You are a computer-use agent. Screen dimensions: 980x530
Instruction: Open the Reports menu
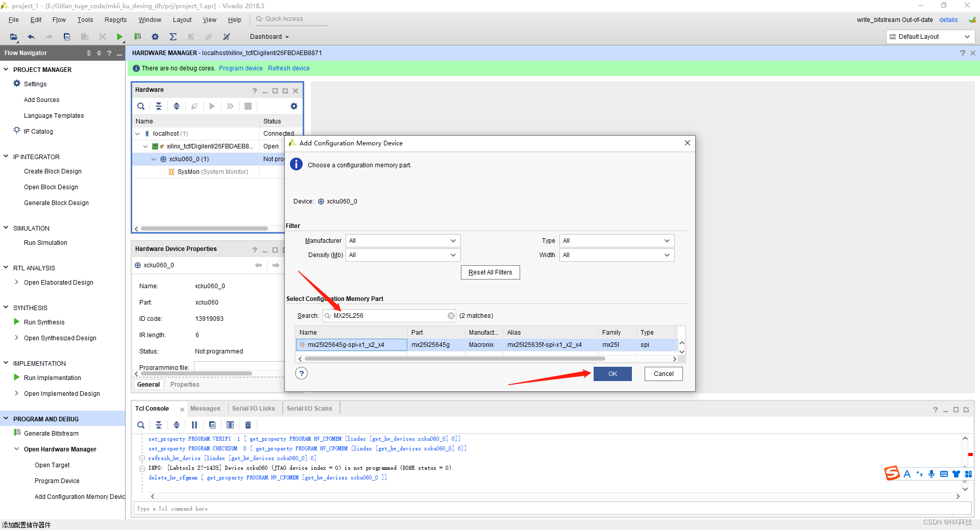pyautogui.click(x=116, y=20)
